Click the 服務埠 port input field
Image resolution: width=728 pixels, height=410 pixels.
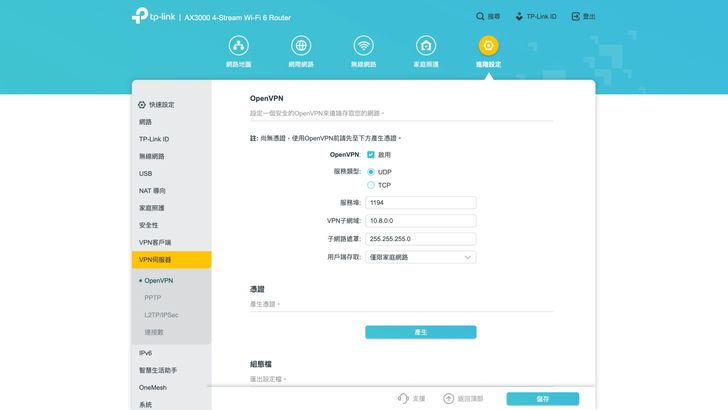pos(420,203)
